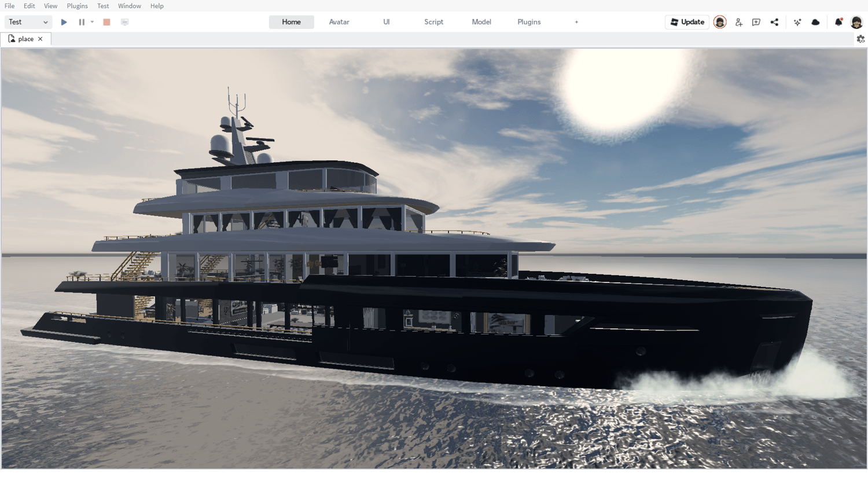Open the Assistant sparkle icon
The height and width of the screenshot is (488, 868).
pos(797,22)
